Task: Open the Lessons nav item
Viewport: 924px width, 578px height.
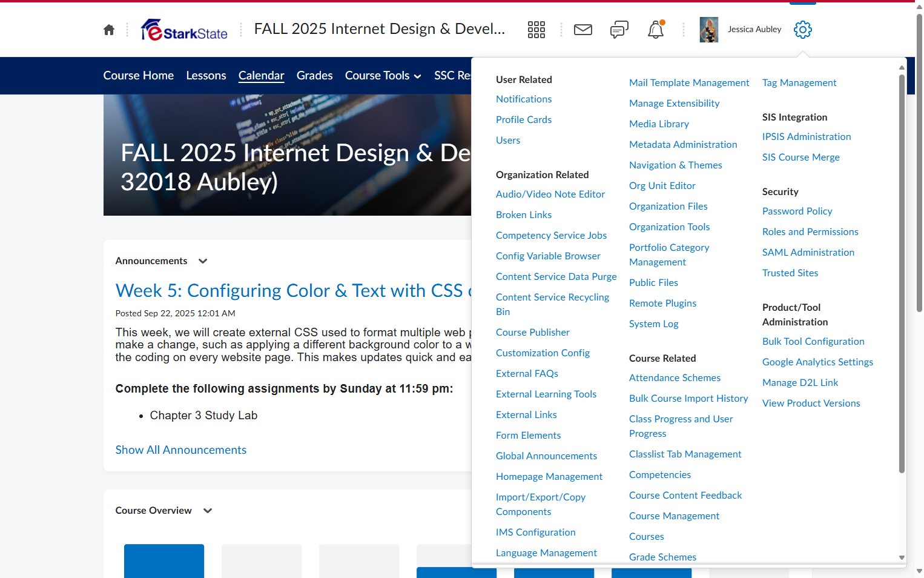Action: (x=206, y=76)
